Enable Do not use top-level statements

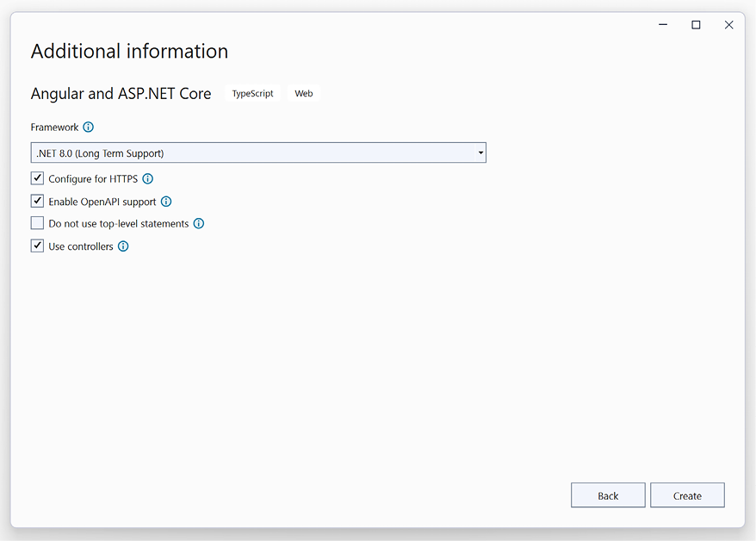pyautogui.click(x=37, y=223)
